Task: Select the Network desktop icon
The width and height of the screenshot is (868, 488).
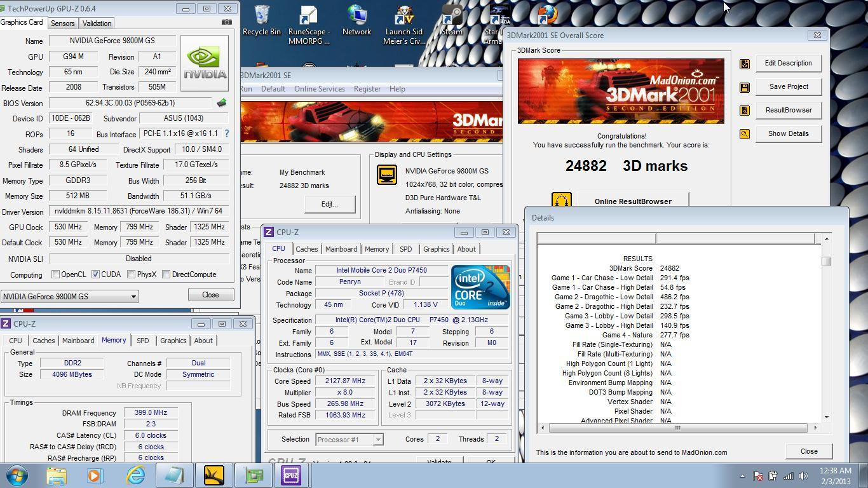Action: click(356, 20)
